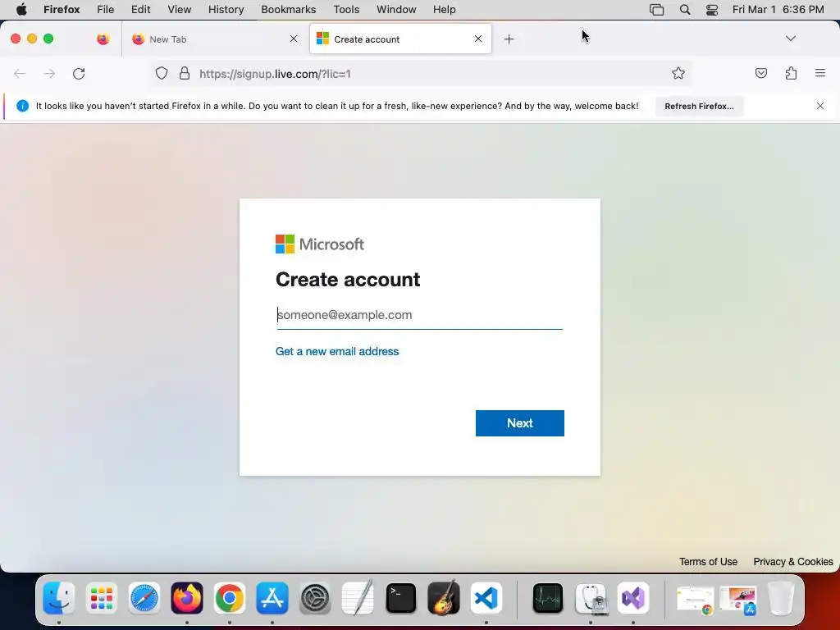Open the Terms of Use link
The image size is (840, 630).
(x=708, y=561)
